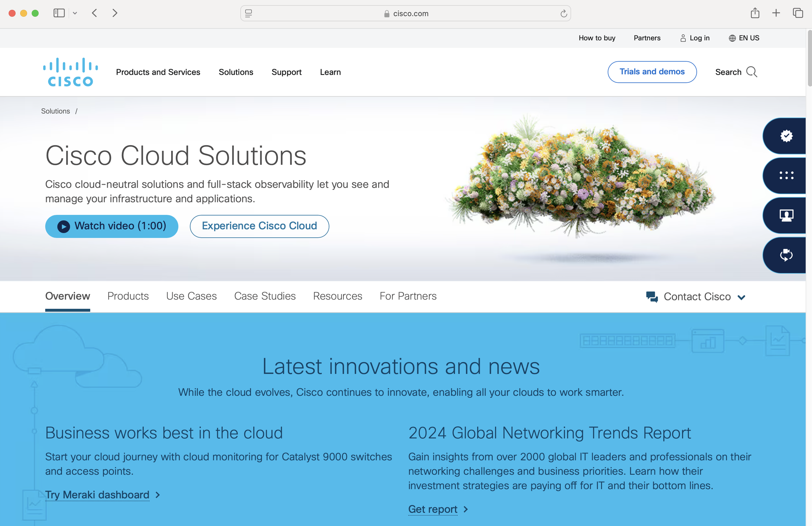812x526 pixels.
Task: Click Safari's share icon
Action: (755, 13)
